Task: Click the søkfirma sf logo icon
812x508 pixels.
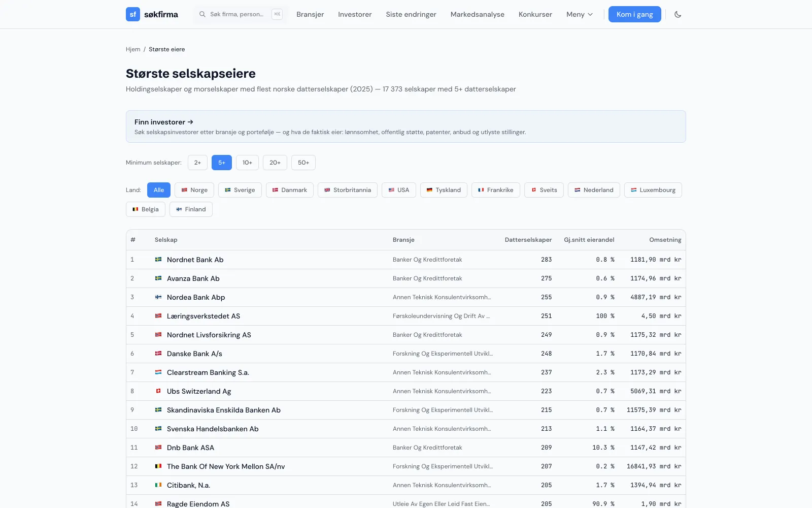Action: pyautogui.click(x=133, y=14)
